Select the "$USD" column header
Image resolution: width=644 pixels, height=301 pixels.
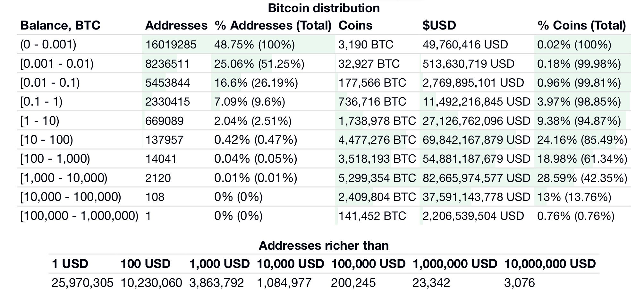[439, 25]
